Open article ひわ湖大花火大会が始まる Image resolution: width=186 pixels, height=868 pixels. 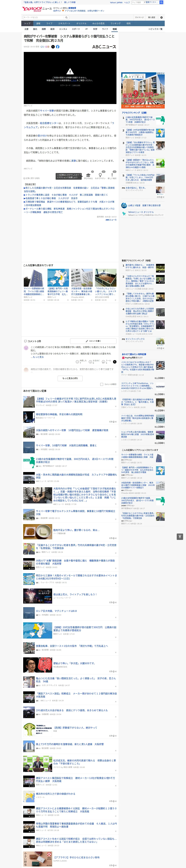[x=72, y=710]
